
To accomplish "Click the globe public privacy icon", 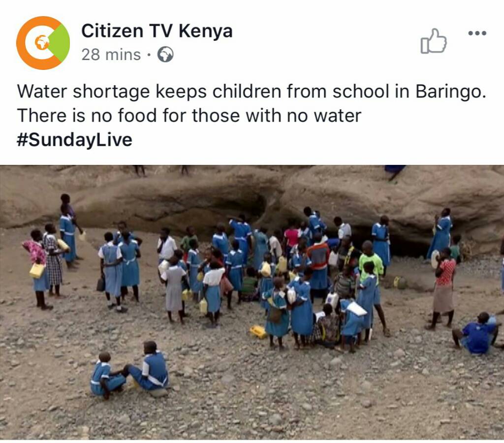I will [x=165, y=55].
